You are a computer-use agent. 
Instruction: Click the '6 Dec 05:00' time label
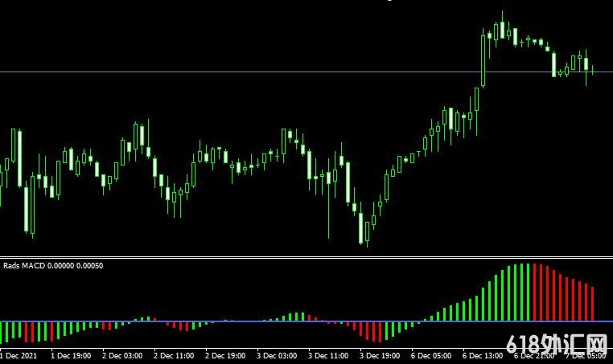coord(431,356)
